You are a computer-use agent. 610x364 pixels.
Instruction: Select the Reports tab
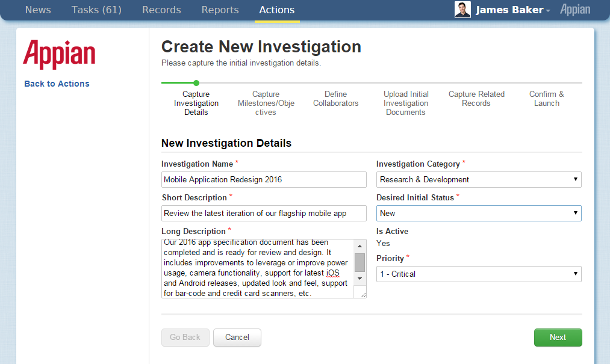click(220, 10)
